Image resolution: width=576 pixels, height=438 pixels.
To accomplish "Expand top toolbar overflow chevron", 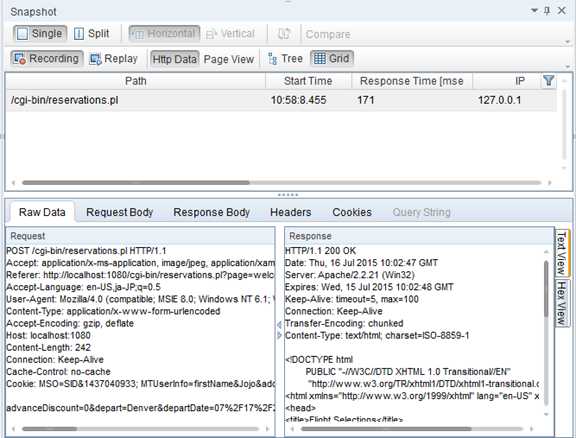I will point(568,42).
